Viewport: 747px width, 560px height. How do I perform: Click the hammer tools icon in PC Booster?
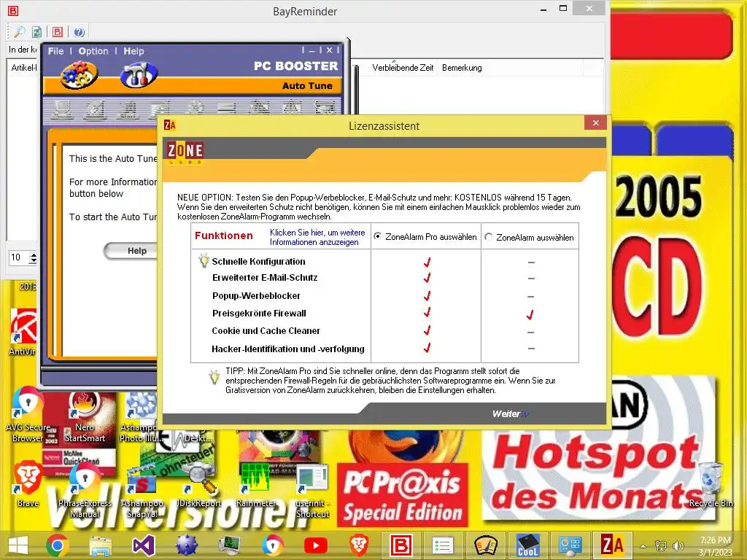tap(139, 75)
